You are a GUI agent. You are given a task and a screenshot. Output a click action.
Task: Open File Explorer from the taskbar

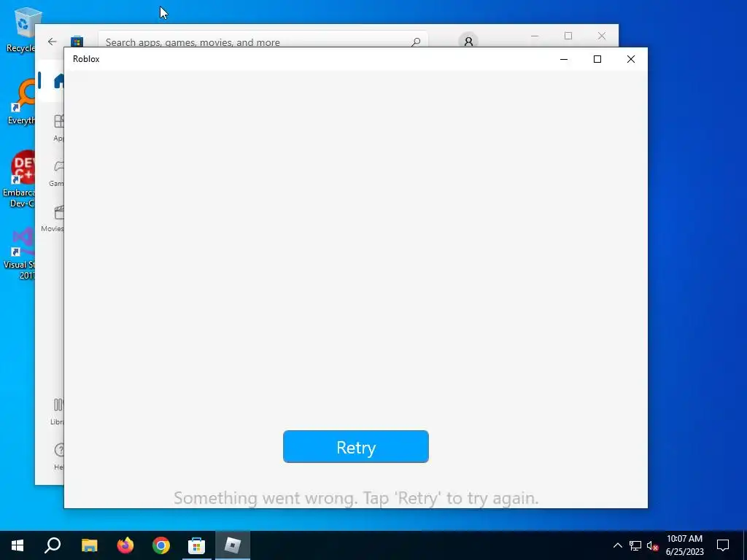(89, 545)
